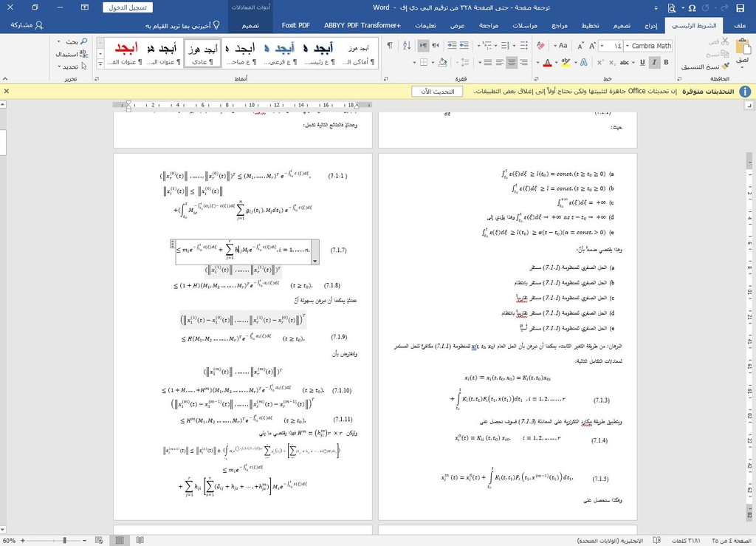Switch to the Insert (إدراج) tab
The height and width of the screenshot is (546, 756).
point(651,26)
